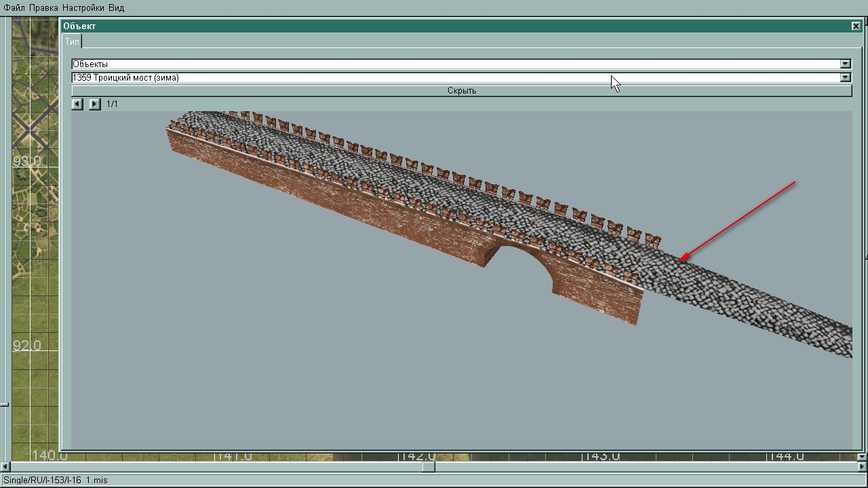This screenshot has width=868, height=488.
Task: Click the Скрыть button
Action: tap(461, 91)
